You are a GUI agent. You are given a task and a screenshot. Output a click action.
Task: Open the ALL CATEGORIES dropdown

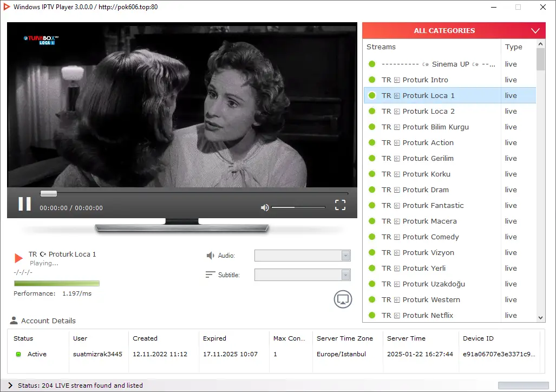tap(454, 30)
